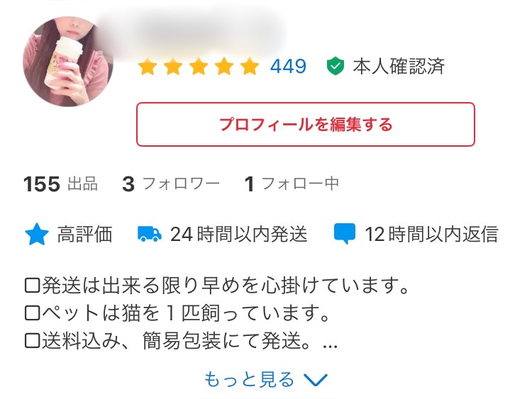Click プロフィールを編集する button
This screenshot has width=532, height=399.
pos(305,125)
